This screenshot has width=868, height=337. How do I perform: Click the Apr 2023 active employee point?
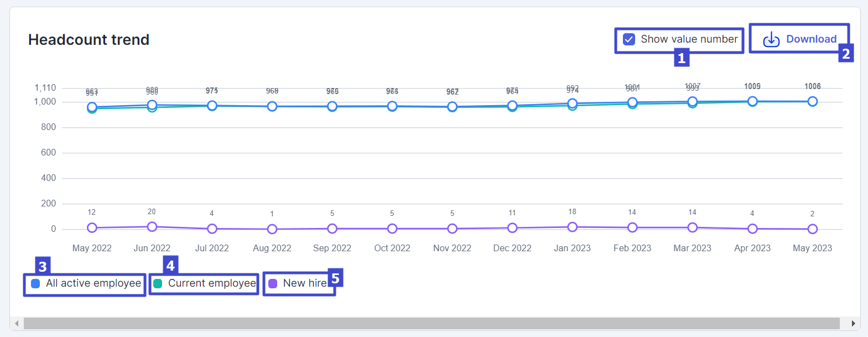point(752,101)
